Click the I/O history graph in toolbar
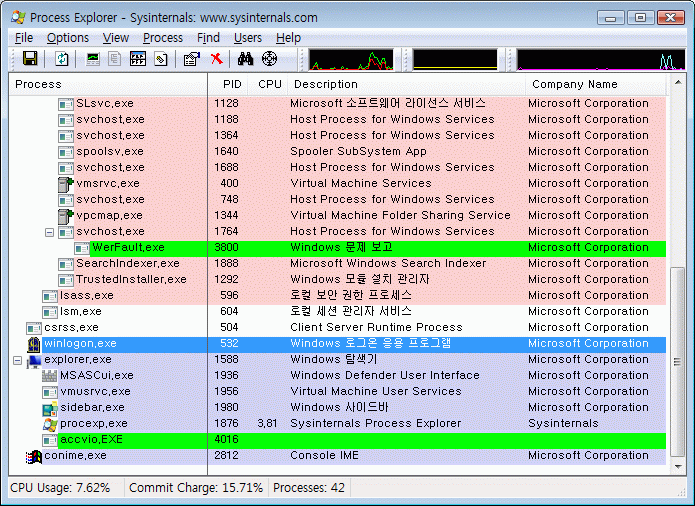Image resolution: width=695 pixels, height=506 pixels. coord(601,60)
